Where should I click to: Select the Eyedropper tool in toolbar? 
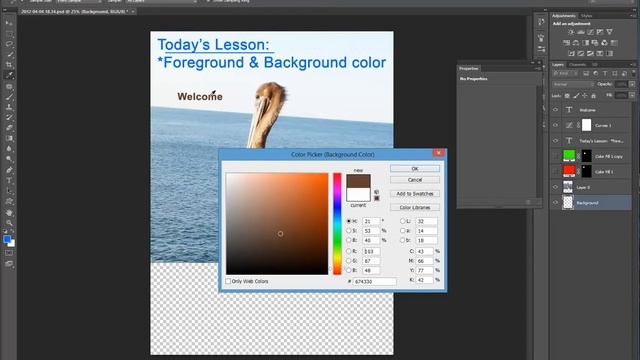tap(9, 75)
